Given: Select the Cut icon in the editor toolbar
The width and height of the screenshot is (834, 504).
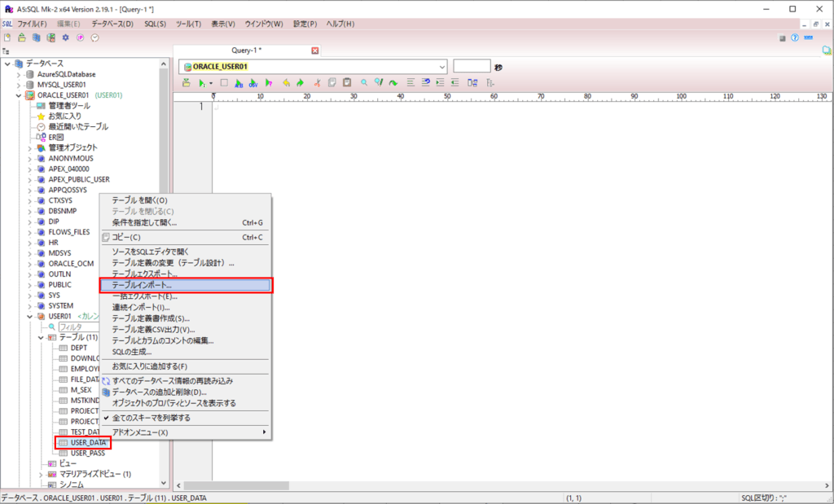Looking at the screenshot, I should 316,82.
